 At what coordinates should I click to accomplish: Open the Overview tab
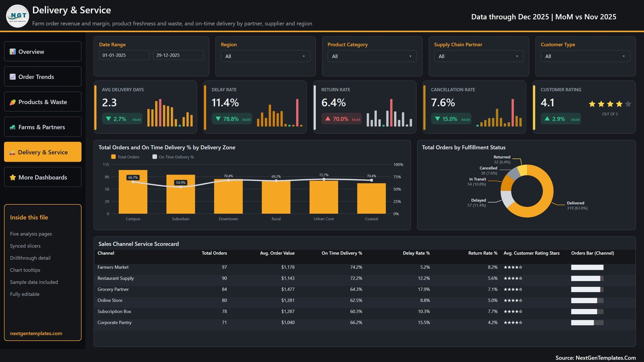coord(43,51)
